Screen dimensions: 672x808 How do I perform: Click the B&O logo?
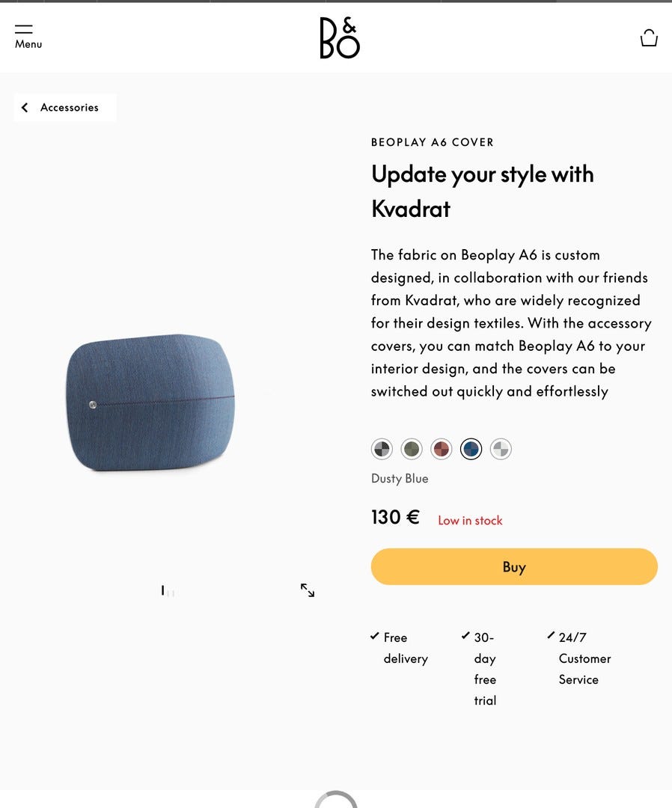[x=339, y=38]
